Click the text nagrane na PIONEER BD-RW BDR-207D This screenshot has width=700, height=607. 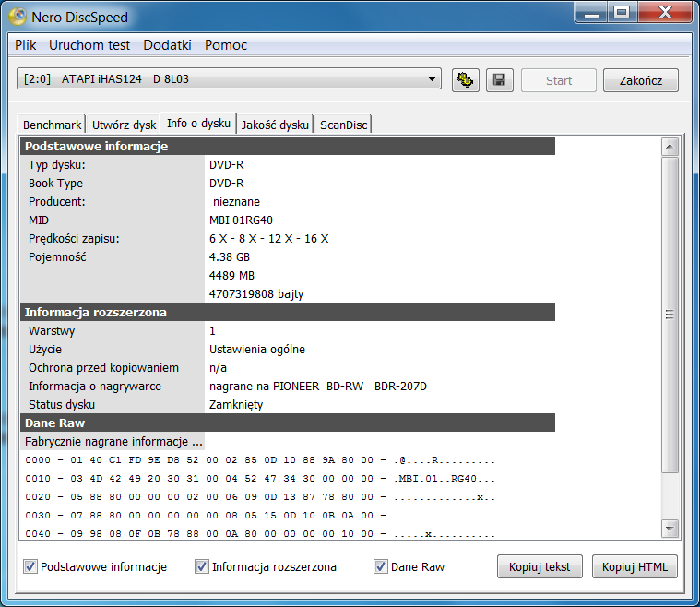point(318,387)
